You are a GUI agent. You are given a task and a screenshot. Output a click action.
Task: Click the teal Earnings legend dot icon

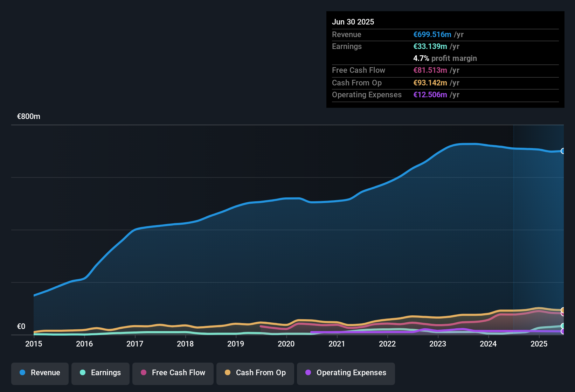click(82, 373)
